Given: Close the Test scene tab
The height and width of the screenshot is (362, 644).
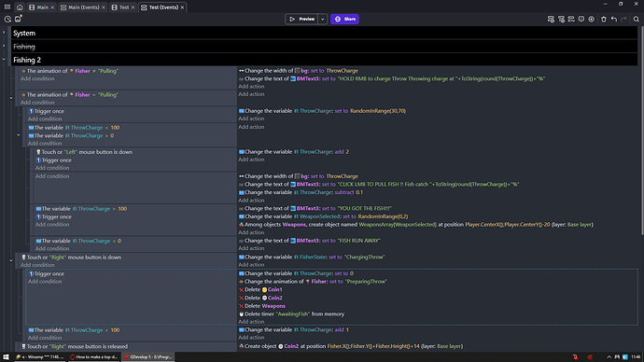Looking at the screenshot, I should coord(133,7).
